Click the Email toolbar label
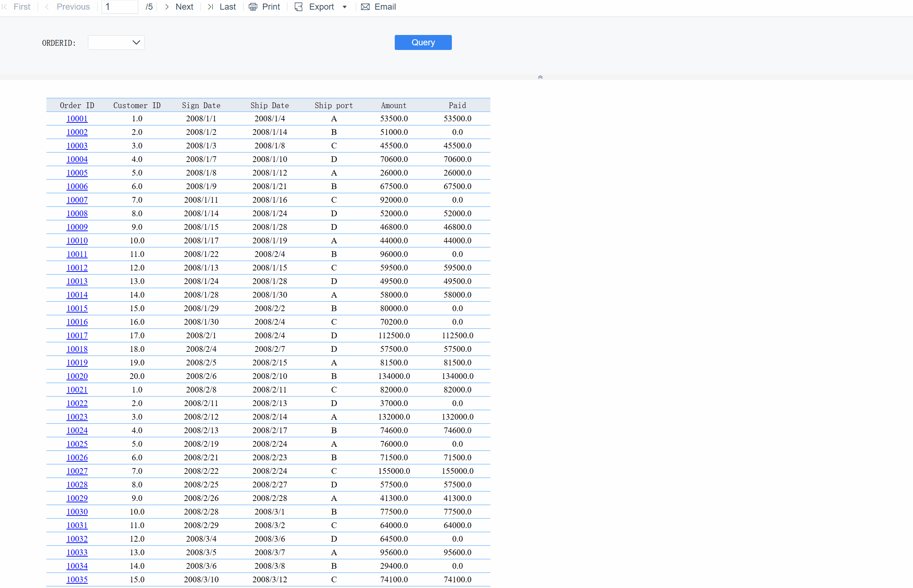The width and height of the screenshot is (913, 588). (385, 7)
